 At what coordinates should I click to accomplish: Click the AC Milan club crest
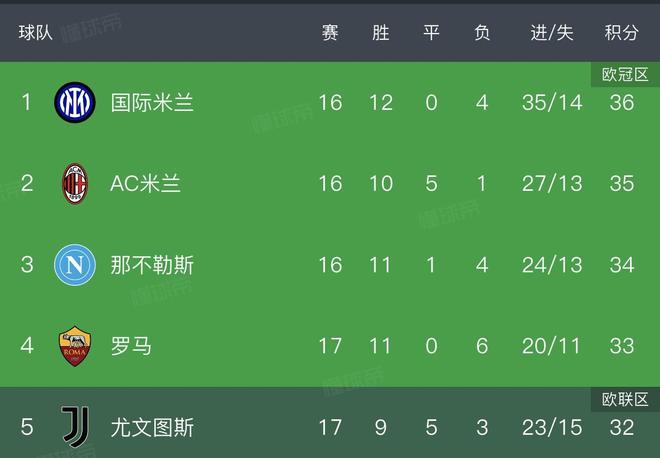tap(74, 183)
